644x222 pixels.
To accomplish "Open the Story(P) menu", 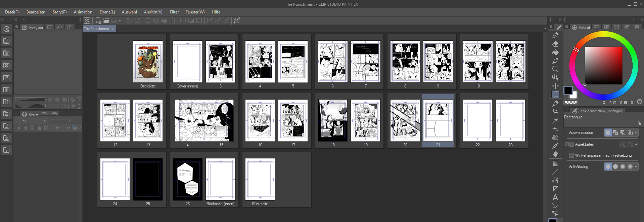I will click(x=59, y=12).
